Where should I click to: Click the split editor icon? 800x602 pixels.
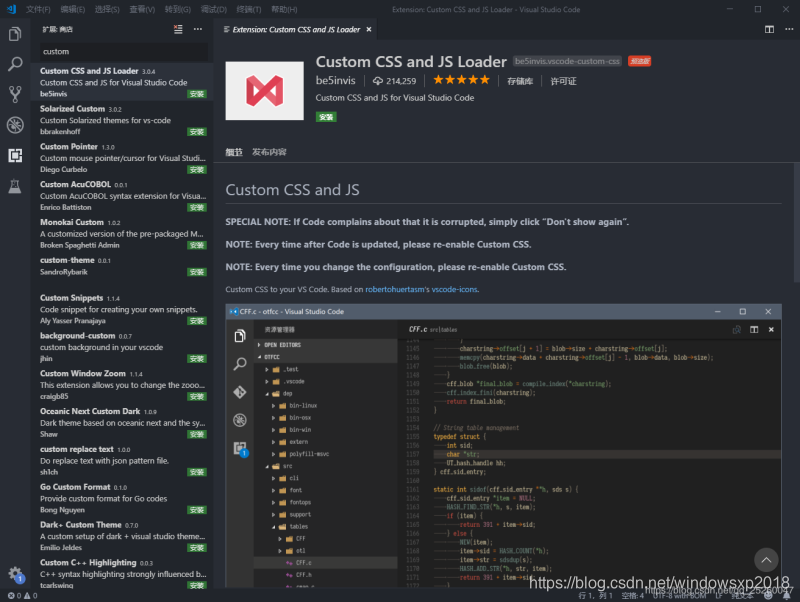coord(769,29)
